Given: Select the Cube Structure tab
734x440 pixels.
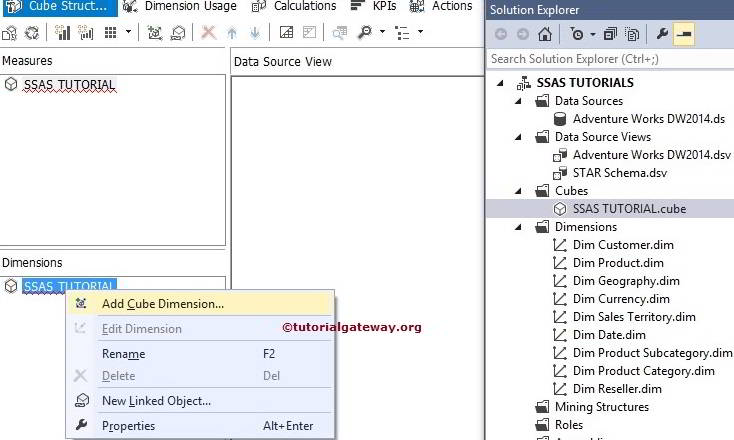Looking at the screenshot, I should [60, 6].
